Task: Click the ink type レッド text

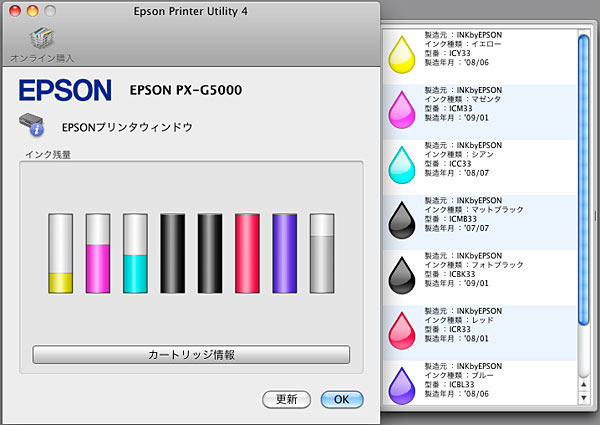Action: click(x=483, y=320)
